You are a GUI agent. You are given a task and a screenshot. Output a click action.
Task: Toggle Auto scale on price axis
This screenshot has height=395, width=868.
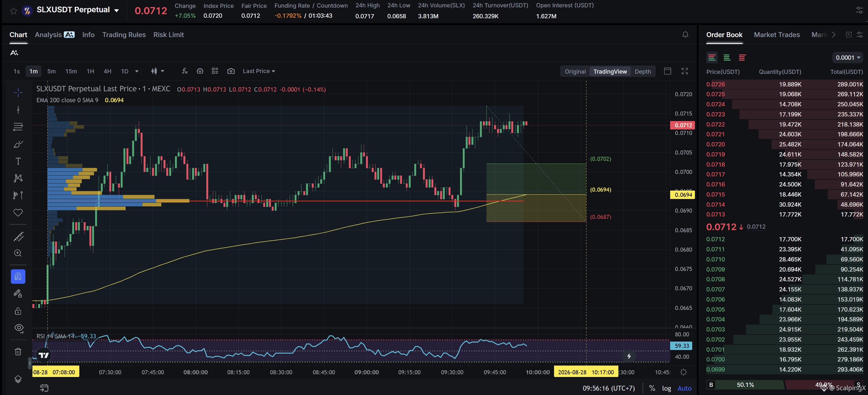pos(684,388)
